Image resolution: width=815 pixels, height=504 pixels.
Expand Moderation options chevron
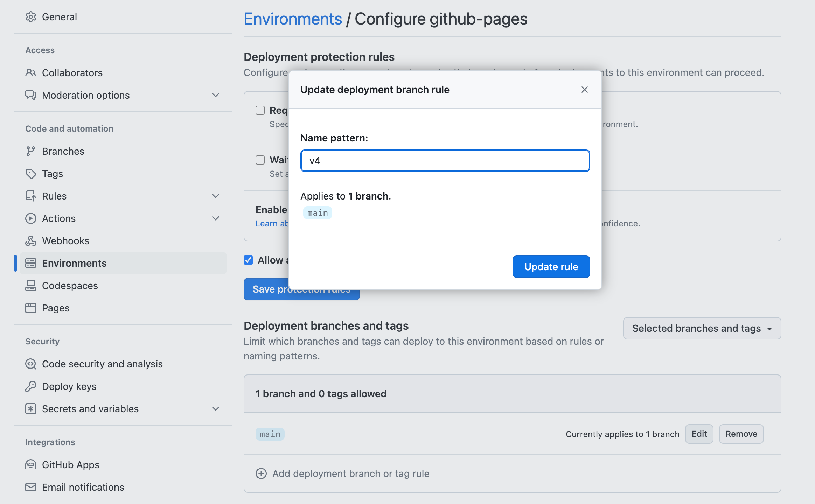(216, 95)
